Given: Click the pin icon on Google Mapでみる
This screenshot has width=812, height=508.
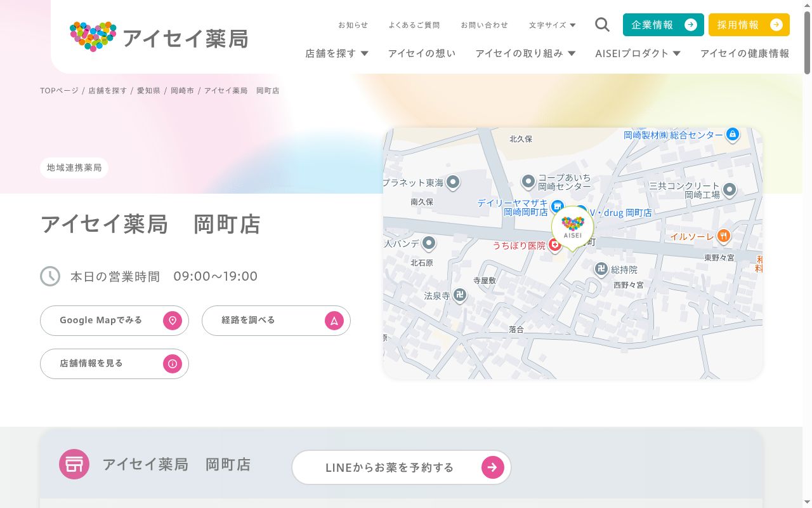Looking at the screenshot, I should 173,321.
